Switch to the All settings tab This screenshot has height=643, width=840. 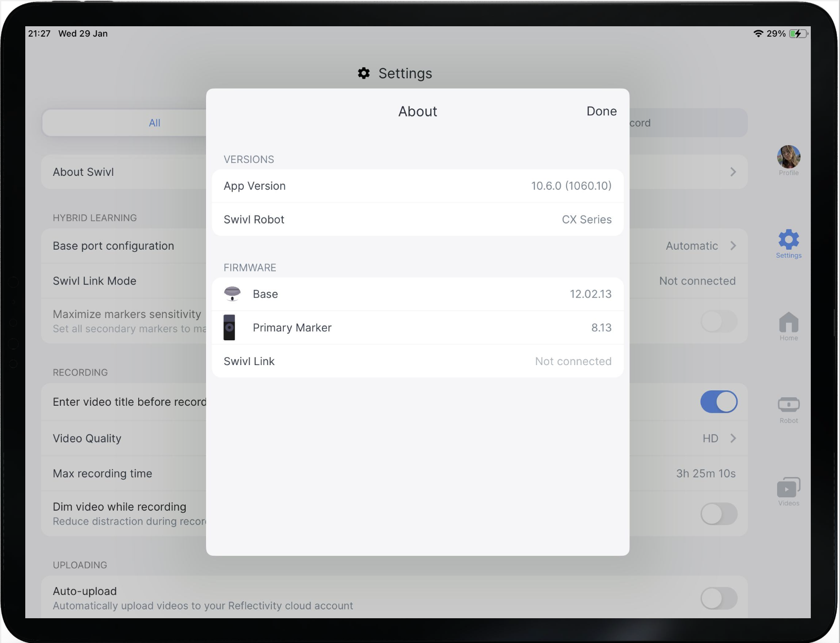tap(155, 123)
